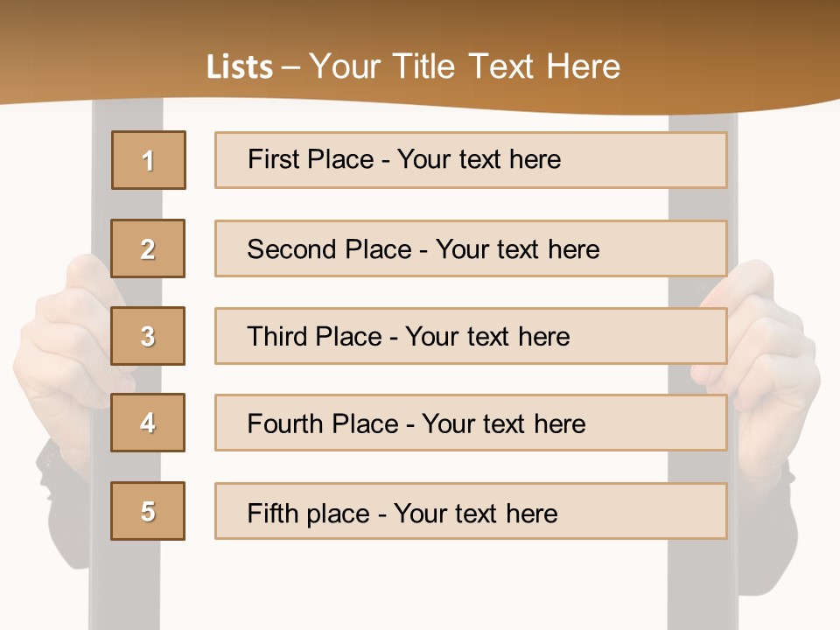Click the right wrist below the hand
This screenshot has height=630, width=840.
767,535
